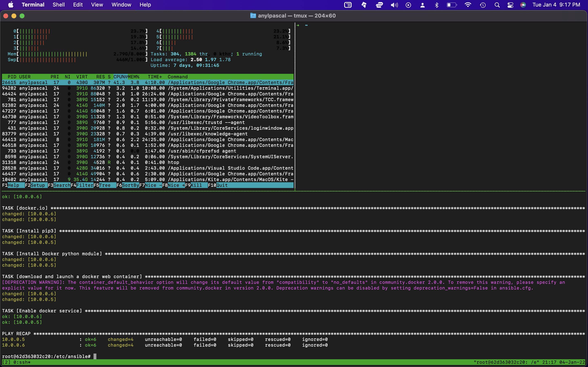This screenshot has width=588, height=367.
Task: Open the Shell menu
Action: point(59,5)
